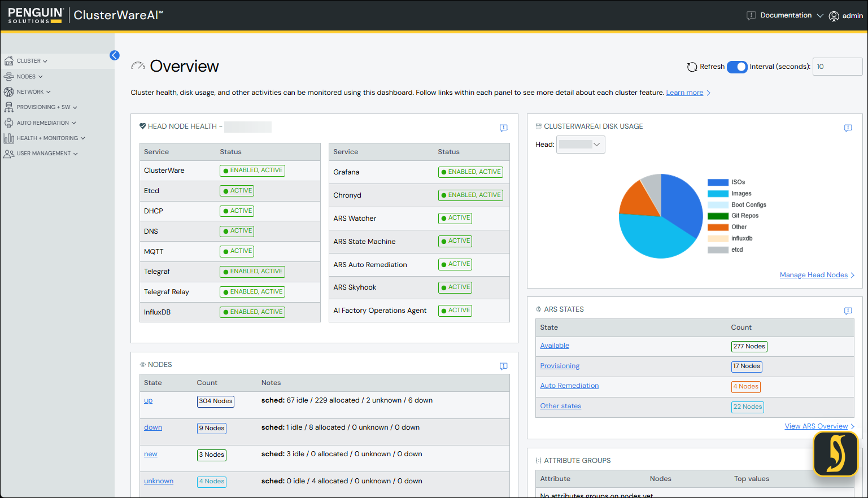Click the ClusterWare ENABLED, ACTIVE status badge
The width and height of the screenshot is (868, 498).
[252, 171]
